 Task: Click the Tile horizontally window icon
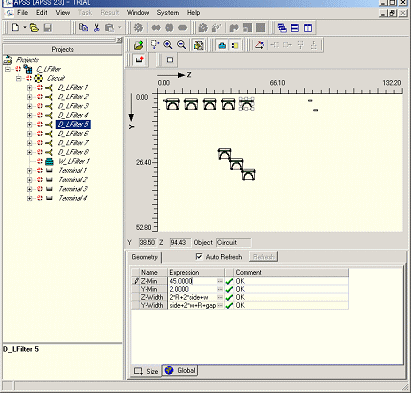tap(295, 28)
